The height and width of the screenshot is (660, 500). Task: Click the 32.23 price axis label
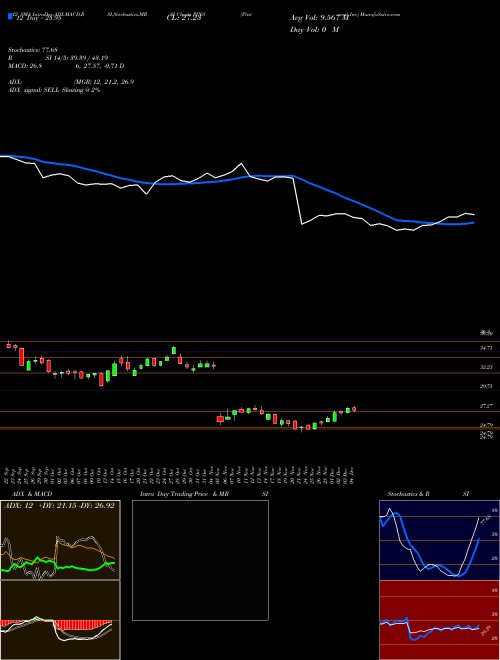pyautogui.click(x=487, y=367)
